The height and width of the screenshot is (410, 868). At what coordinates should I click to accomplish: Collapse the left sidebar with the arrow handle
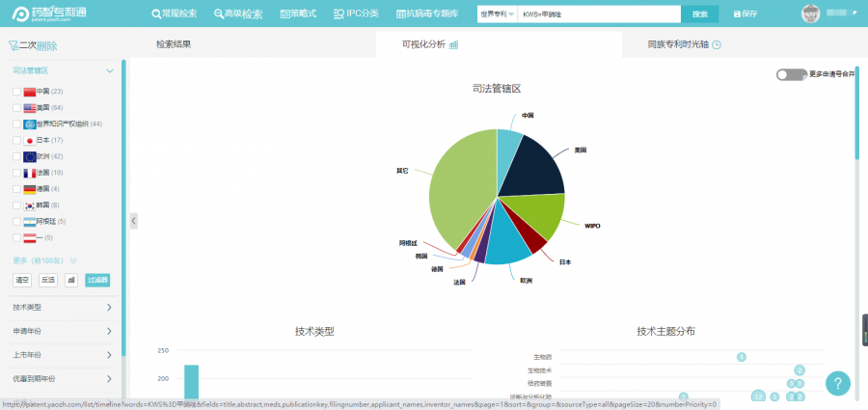point(133,221)
